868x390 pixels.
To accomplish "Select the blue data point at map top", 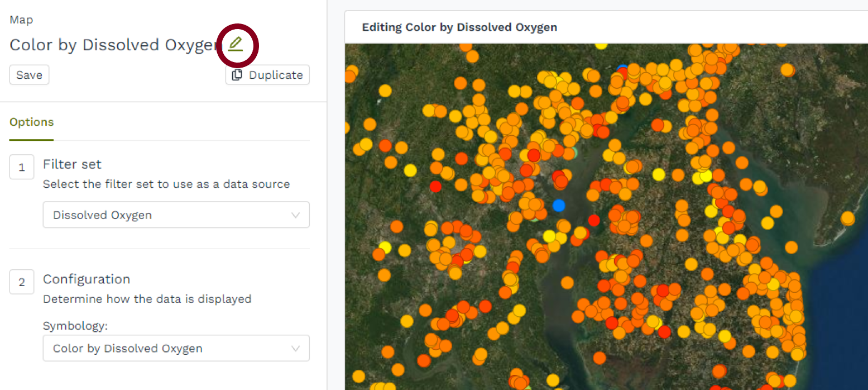I will pos(622,69).
